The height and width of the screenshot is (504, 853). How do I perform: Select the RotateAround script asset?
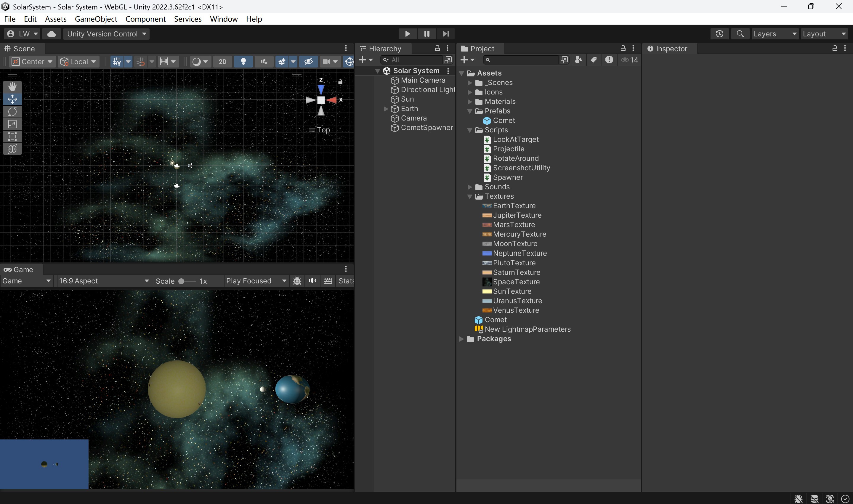click(x=515, y=158)
